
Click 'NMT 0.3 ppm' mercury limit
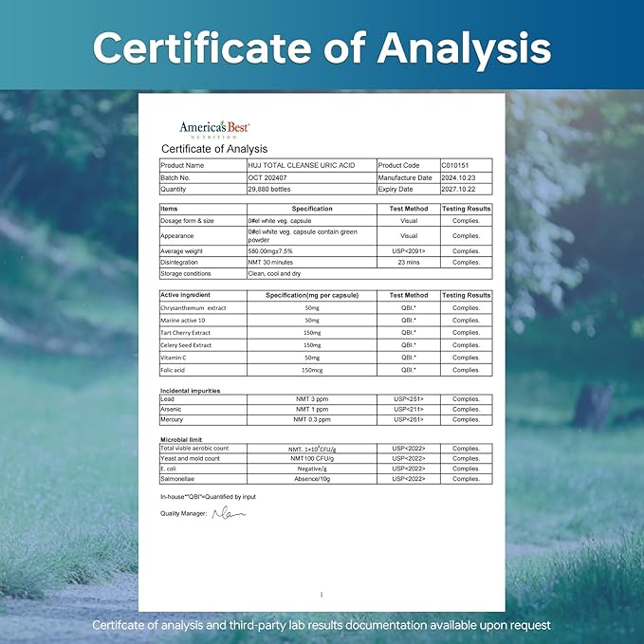click(312, 419)
